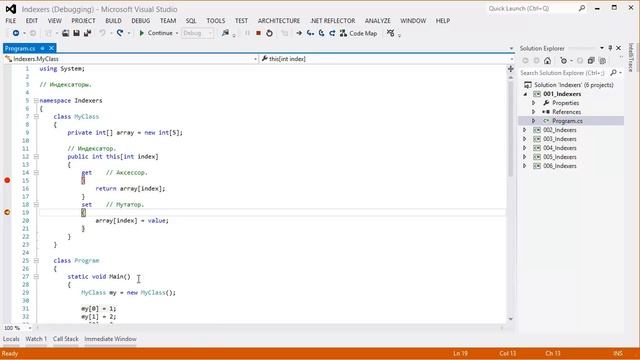Click the editor vertical scrollbar thumb
Image resolution: width=640 pixels, height=360 pixels.
[511, 129]
